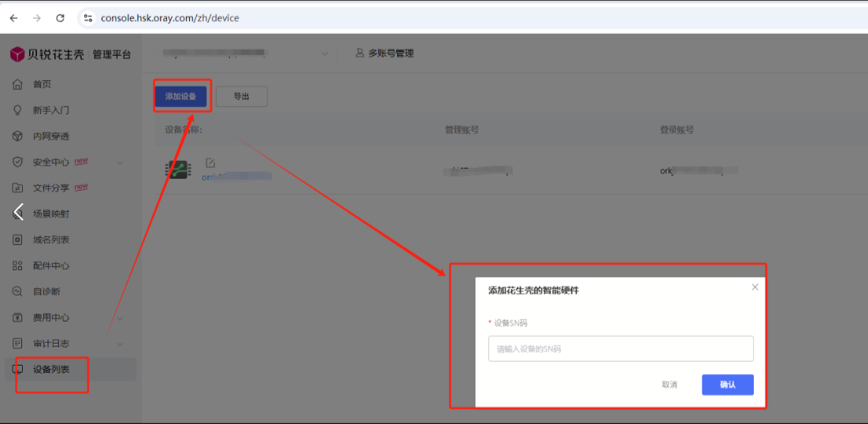Click the 管理平台 header text
868x424 pixels.
pyautogui.click(x=111, y=54)
